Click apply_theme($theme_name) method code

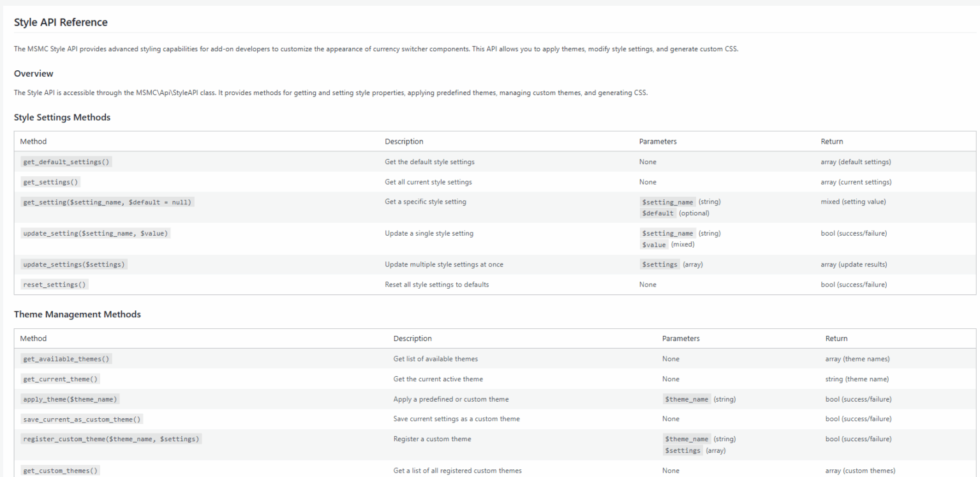[70, 399]
